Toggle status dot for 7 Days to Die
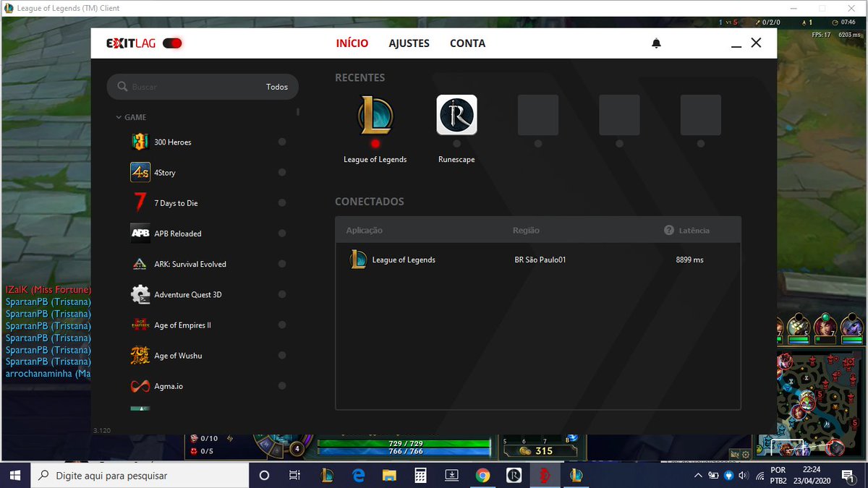Viewport: 868px width, 488px height. [282, 203]
